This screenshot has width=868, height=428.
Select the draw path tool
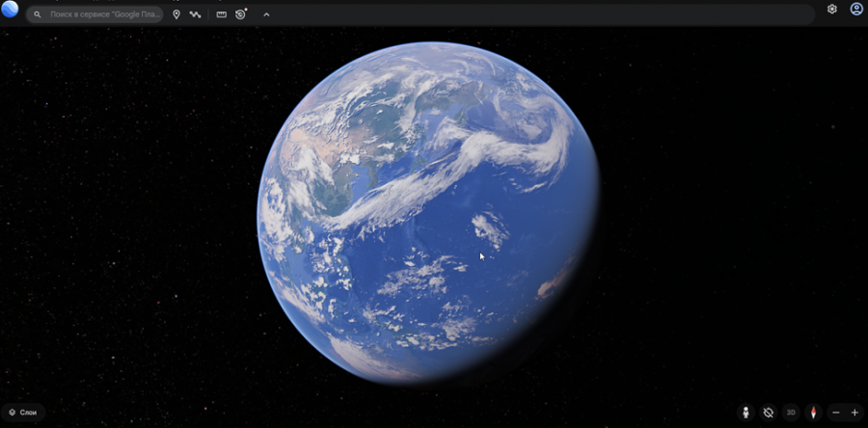tap(195, 14)
